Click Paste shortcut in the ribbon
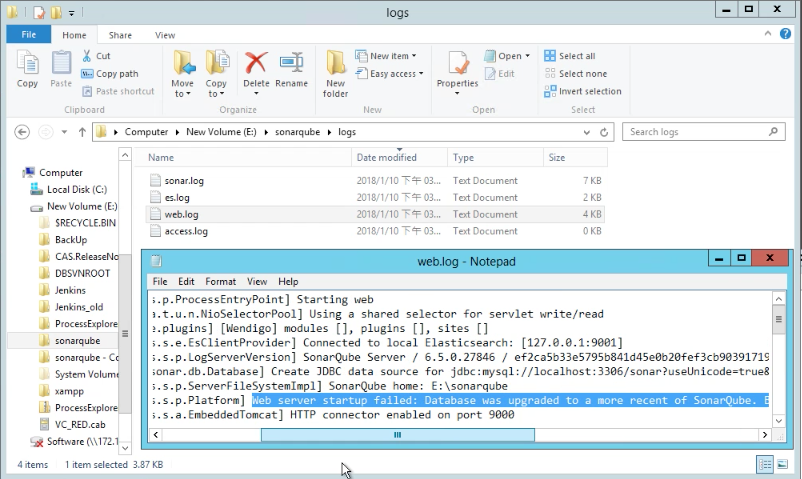Viewport: 802px width, 479px height. [x=118, y=91]
